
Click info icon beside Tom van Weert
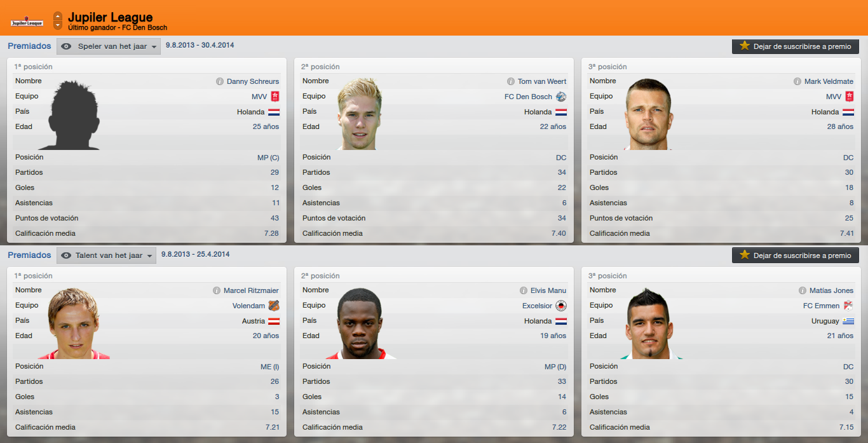pyautogui.click(x=511, y=81)
